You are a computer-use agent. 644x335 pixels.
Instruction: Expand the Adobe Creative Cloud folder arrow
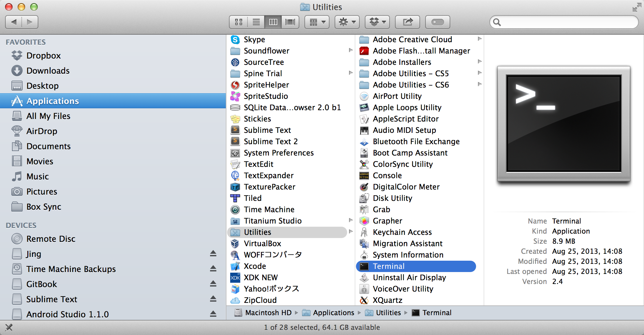(x=480, y=39)
